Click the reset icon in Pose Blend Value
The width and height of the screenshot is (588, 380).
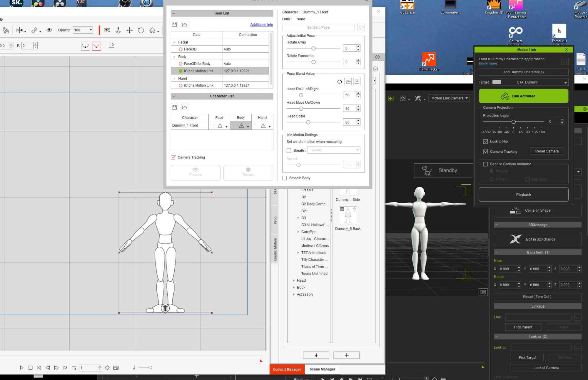pos(339,82)
